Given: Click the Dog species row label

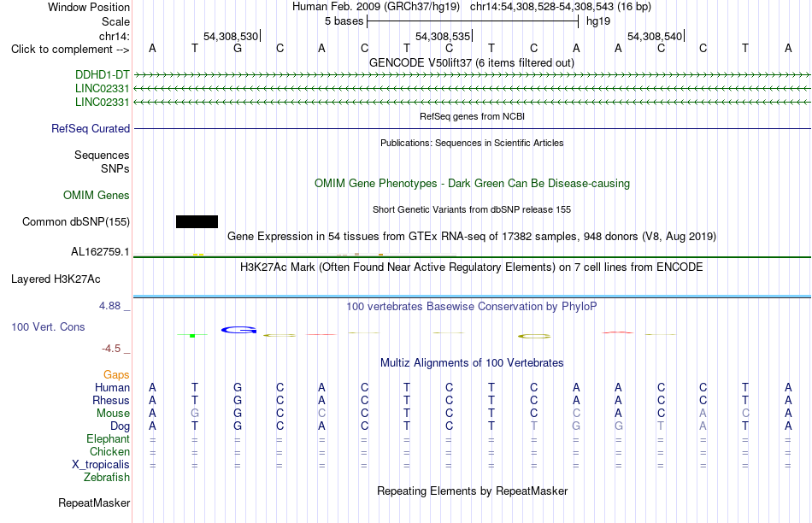Looking at the screenshot, I should (x=121, y=426).
